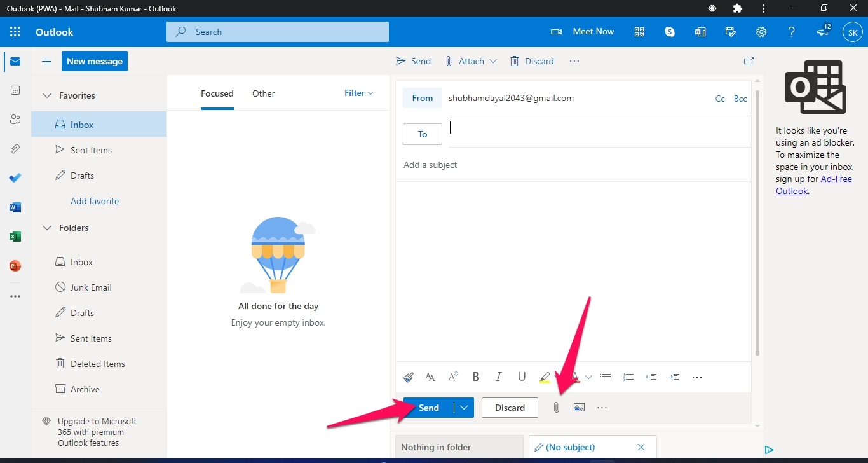Toggle bold formatting in compose toolbar

tap(475, 377)
